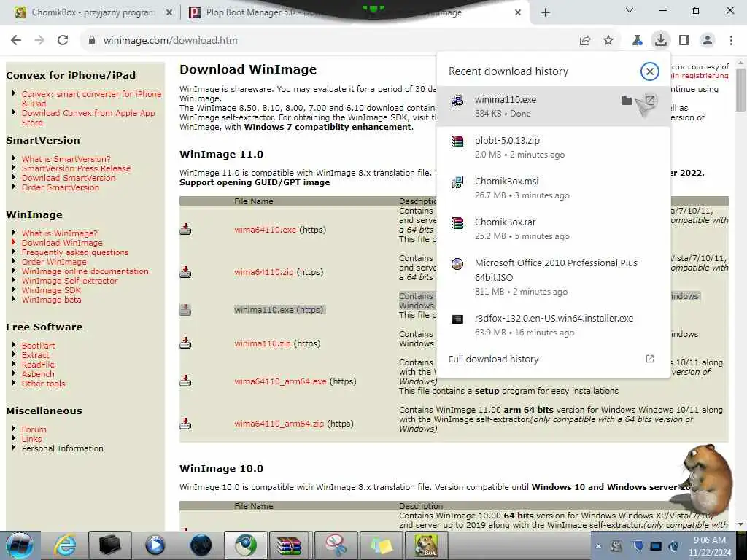This screenshot has width=747, height=560.
Task: Open the Chrome three-dot menu
Action: click(x=731, y=41)
